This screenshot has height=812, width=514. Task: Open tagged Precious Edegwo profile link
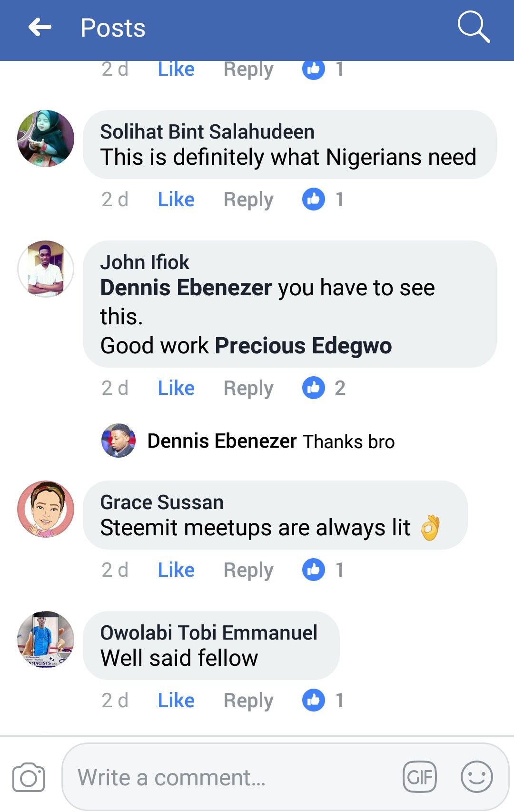click(x=303, y=346)
